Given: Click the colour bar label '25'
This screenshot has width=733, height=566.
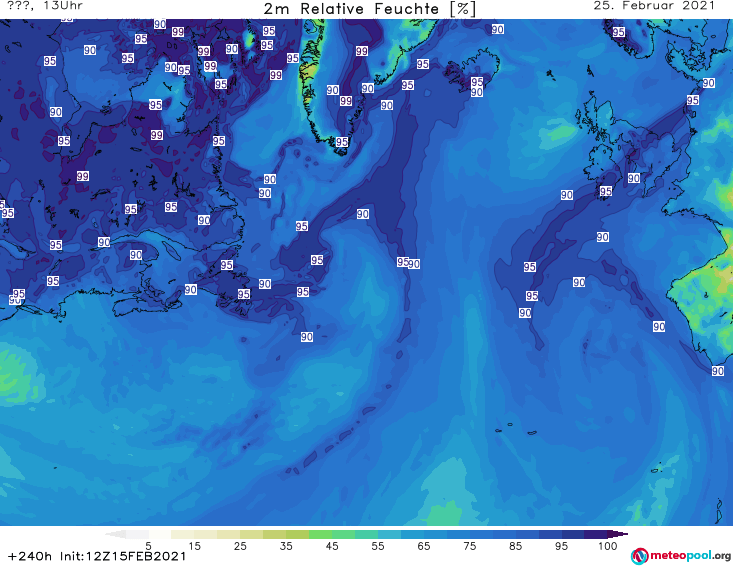Looking at the screenshot, I should click(240, 546).
